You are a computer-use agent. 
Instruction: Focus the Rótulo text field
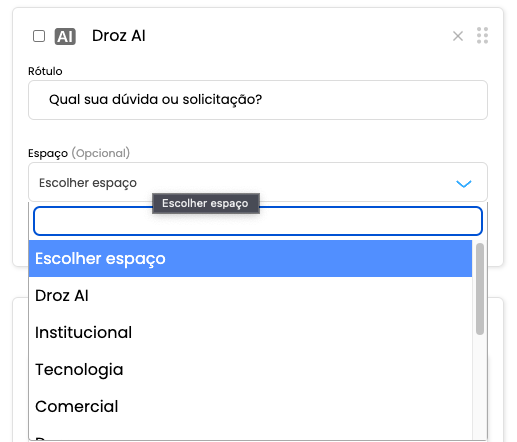(258, 100)
